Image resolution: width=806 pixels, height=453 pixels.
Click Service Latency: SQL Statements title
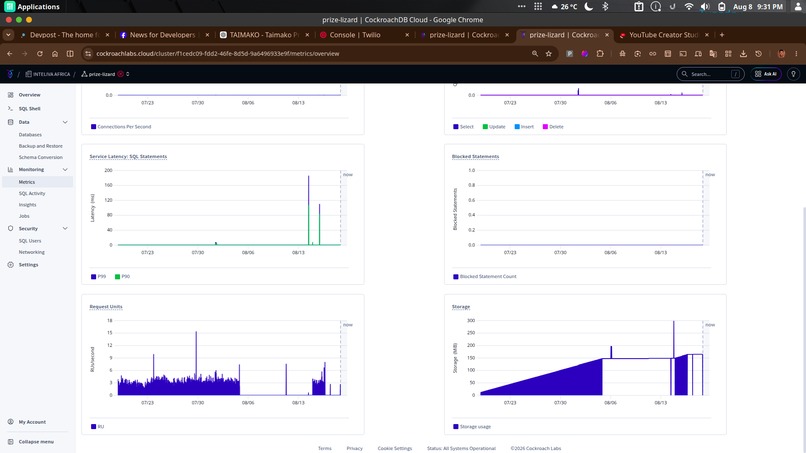(x=128, y=156)
